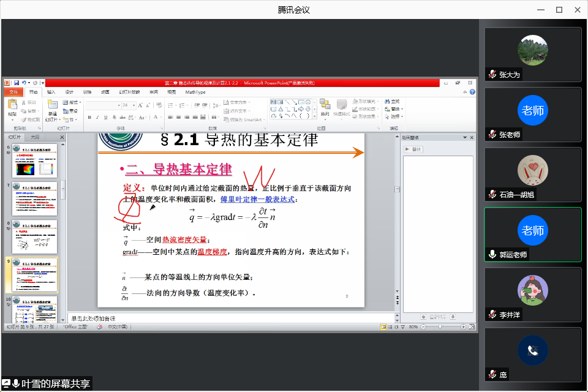Select 郭运老师 participant tile
This screenshot has height=392, width=588.
532,234
